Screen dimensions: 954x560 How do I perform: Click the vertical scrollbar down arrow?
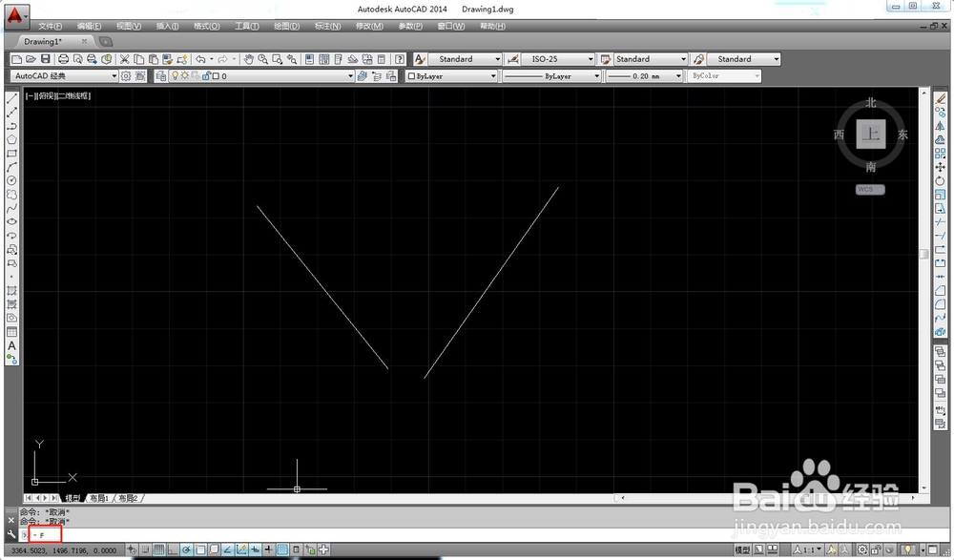coord(924,488)
